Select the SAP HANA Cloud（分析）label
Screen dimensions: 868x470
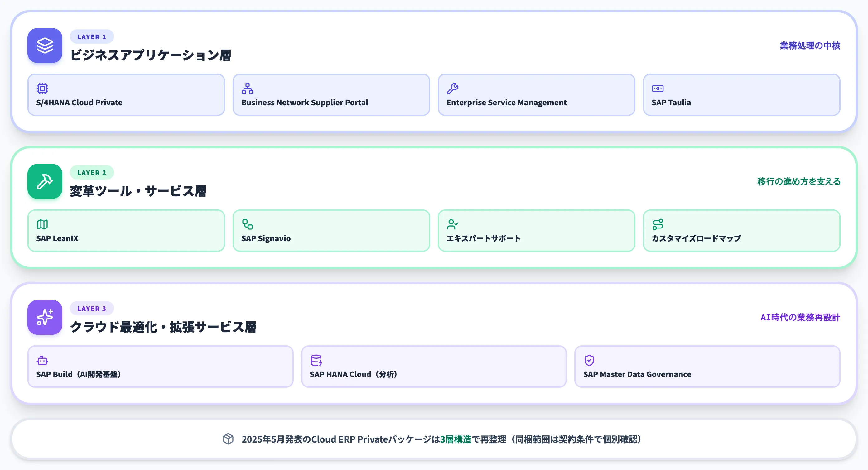tap(354, 374)
